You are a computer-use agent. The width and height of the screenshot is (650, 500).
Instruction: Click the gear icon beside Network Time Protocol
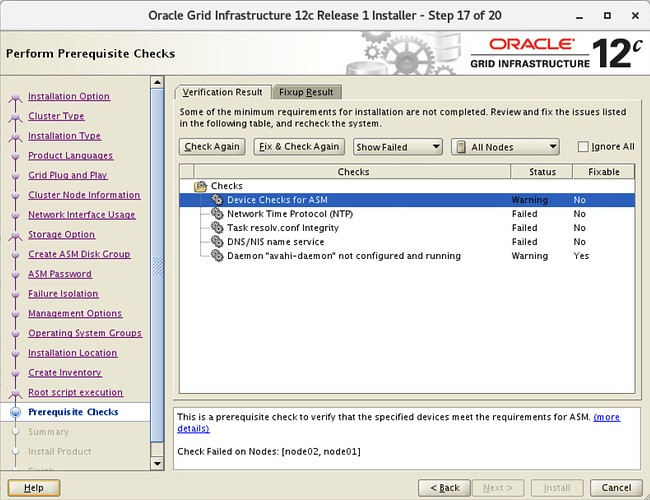(217, 214)
